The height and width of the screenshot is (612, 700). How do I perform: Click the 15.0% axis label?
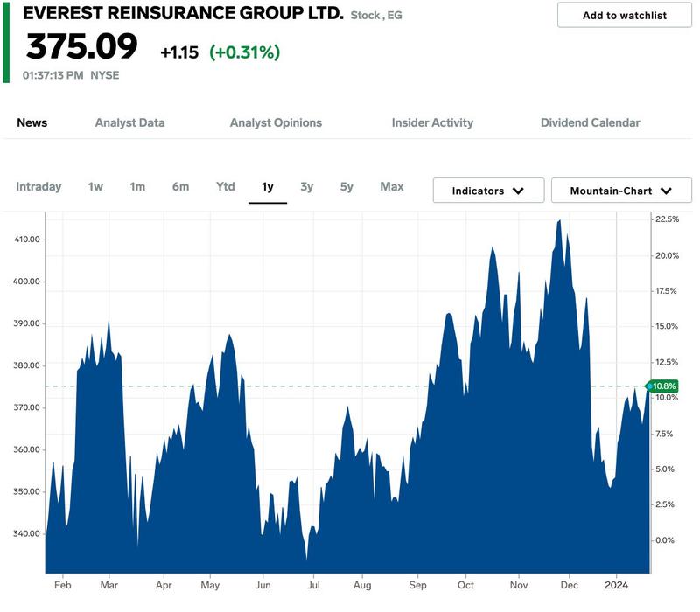tap(667, 326)
